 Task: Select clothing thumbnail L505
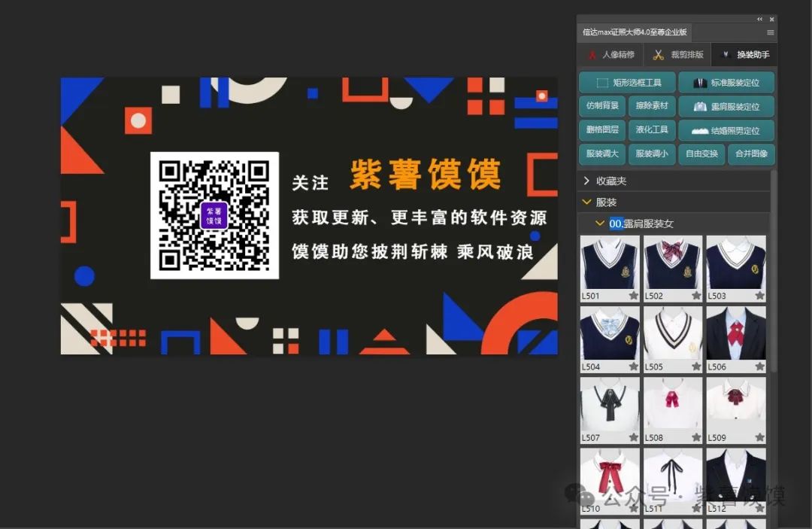(673, 333)
